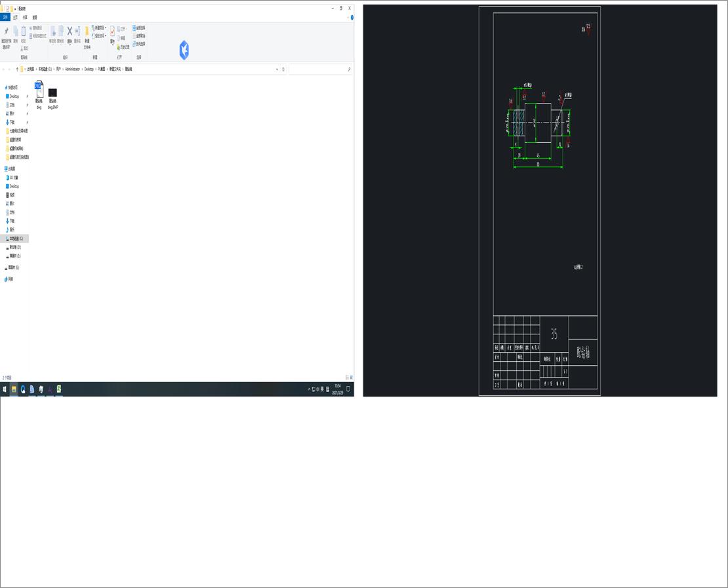Select the 配合轴.dwg.BMP image file

52,98
